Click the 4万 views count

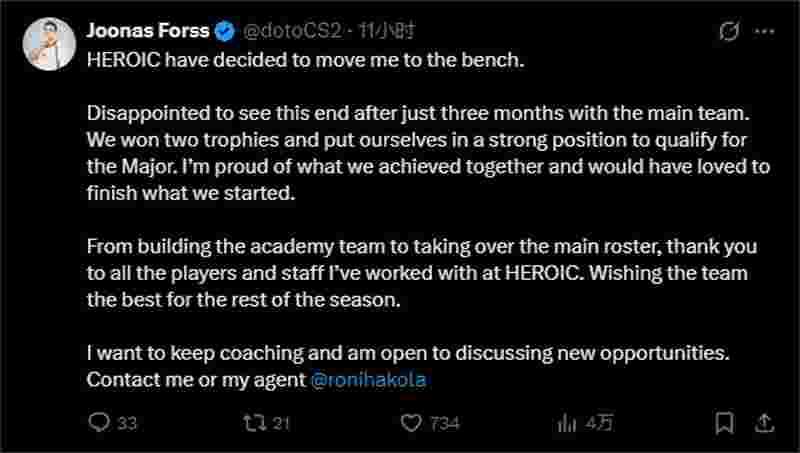coord(600,422)
